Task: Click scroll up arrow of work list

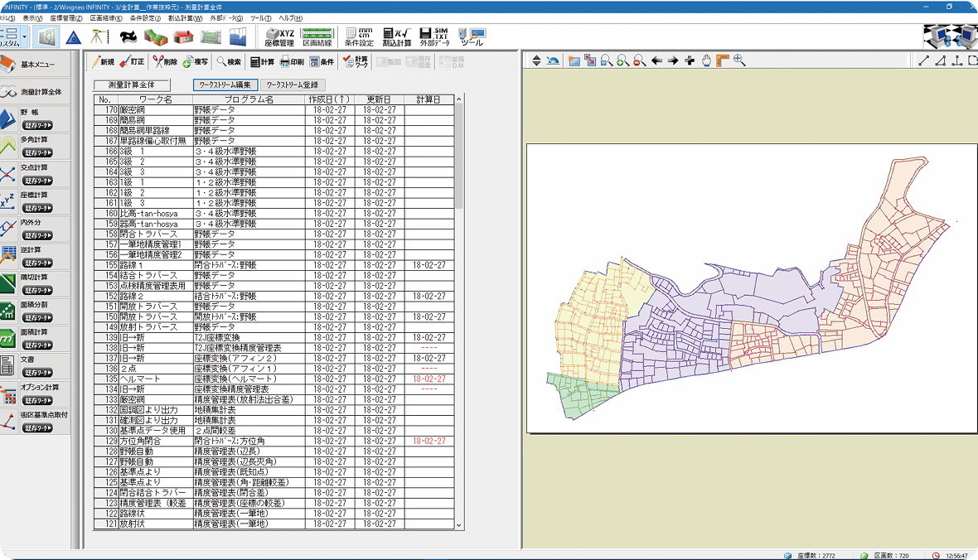Action: (x=459, y=99)
